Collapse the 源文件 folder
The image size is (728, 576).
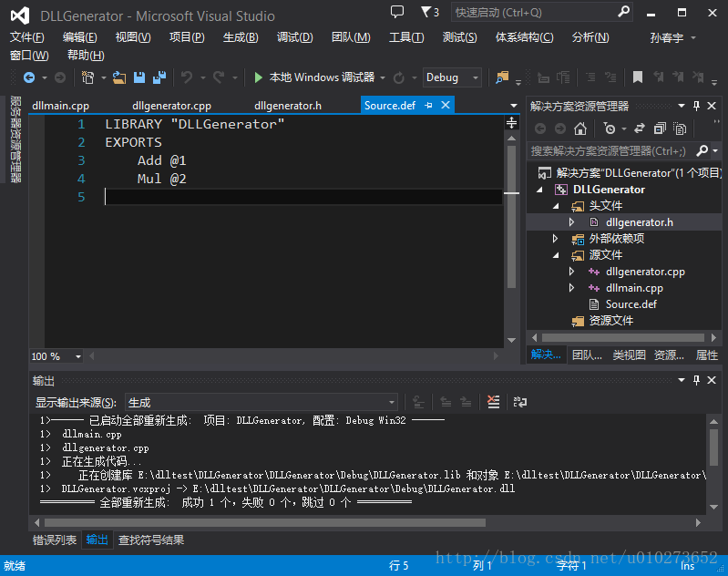point(556,255)
